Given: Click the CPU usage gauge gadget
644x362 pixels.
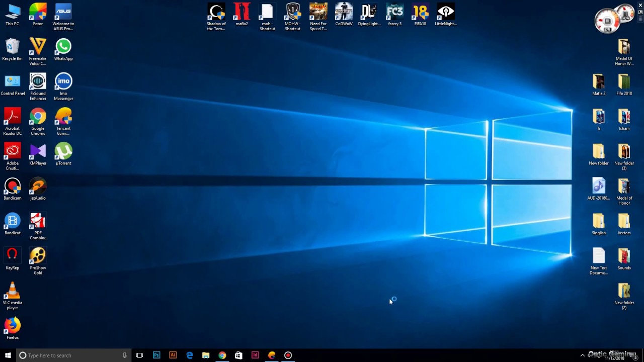Looking at the screenshot, I should tap(607, 21).
